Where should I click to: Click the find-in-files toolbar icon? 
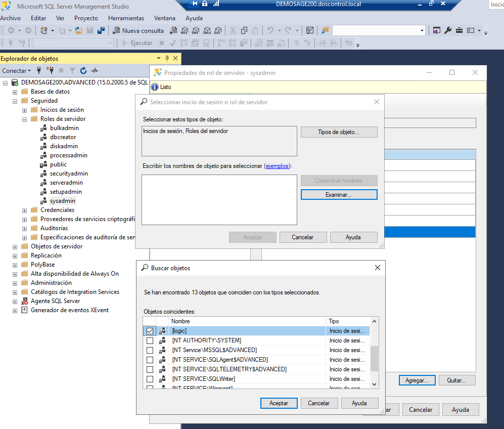tap(325, 30)
